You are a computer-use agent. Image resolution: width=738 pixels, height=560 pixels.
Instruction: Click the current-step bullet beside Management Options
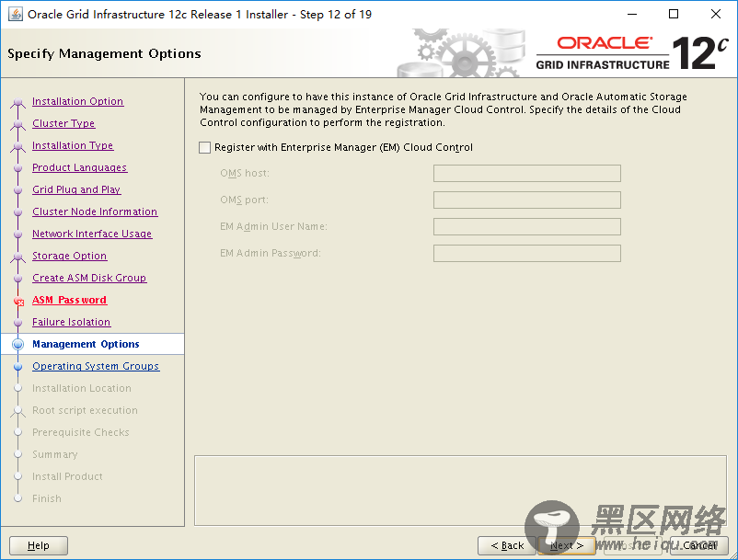pos(17,344)
